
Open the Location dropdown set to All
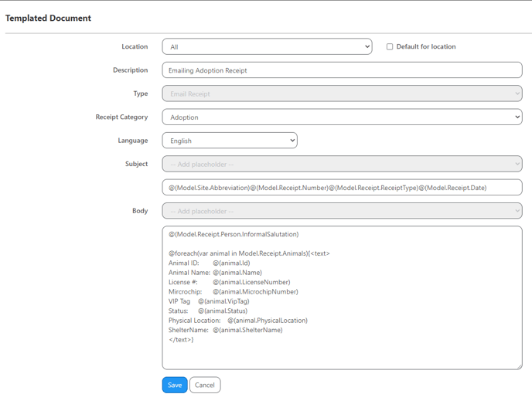(x=267, y=47)
